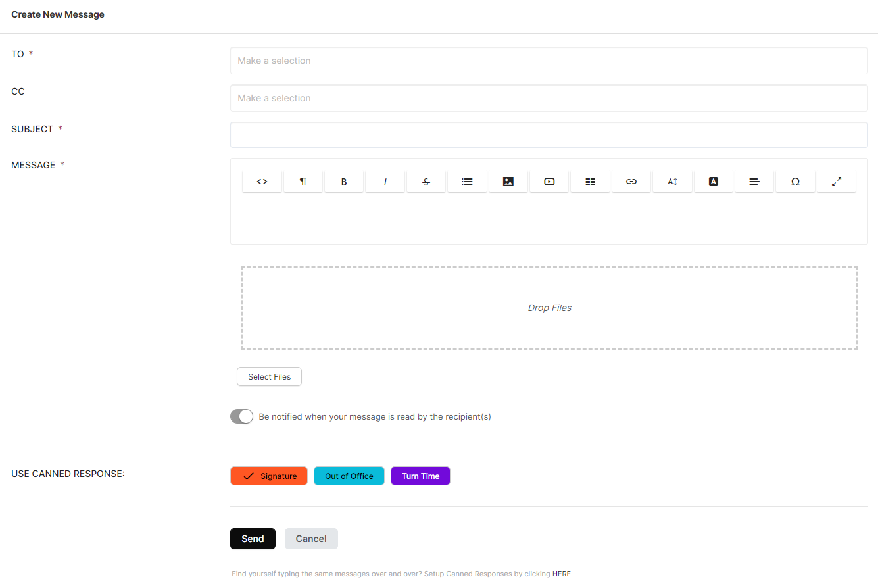Use the Out of Office canned response
878x588 pixels.
point(349,476)
